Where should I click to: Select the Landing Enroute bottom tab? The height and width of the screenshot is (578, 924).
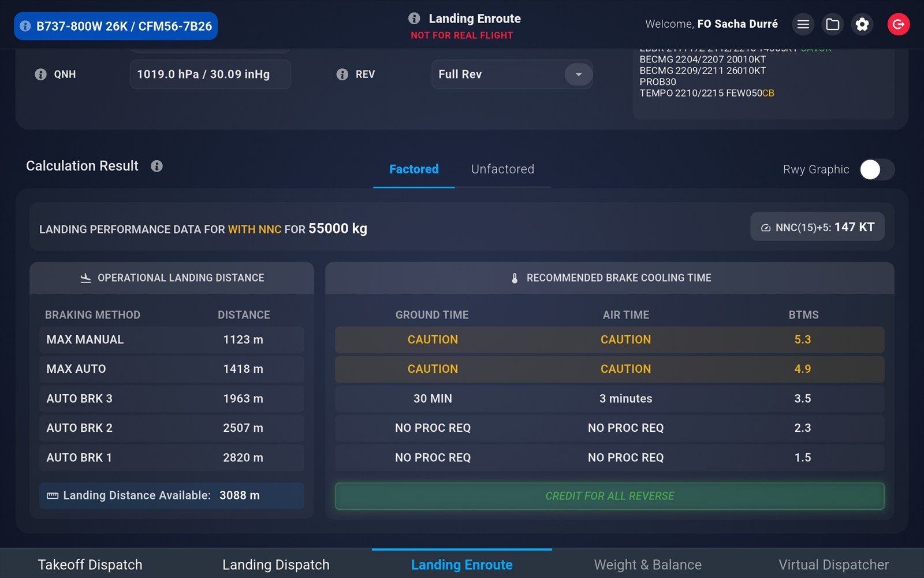click(462, 565)
